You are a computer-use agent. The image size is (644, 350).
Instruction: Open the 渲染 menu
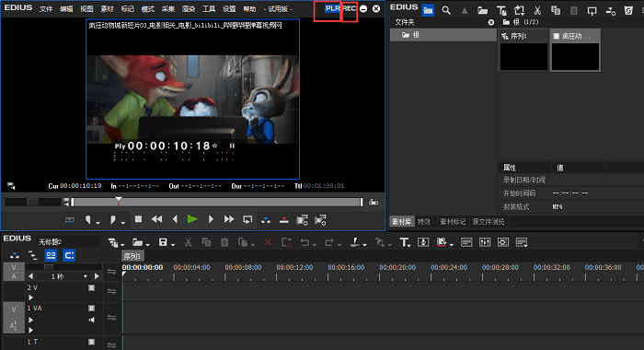coord(189,8)
